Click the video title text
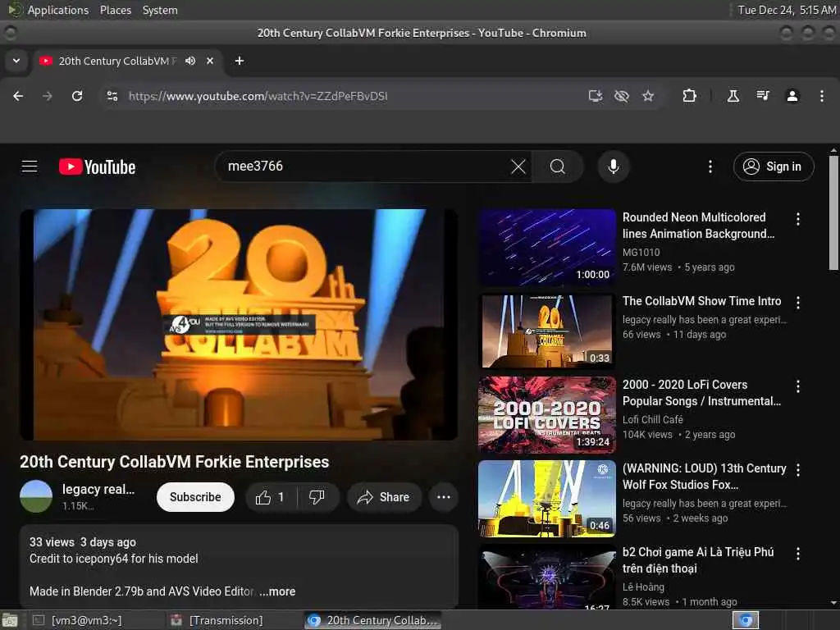The image size is (840, 630). pyautogui.click(x=174, y=462)
